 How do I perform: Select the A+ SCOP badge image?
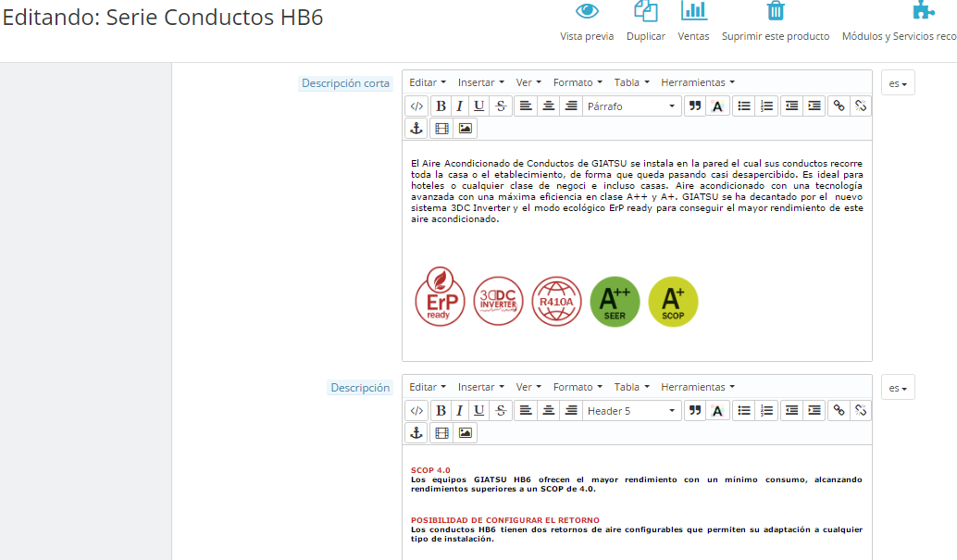point(673,302)
